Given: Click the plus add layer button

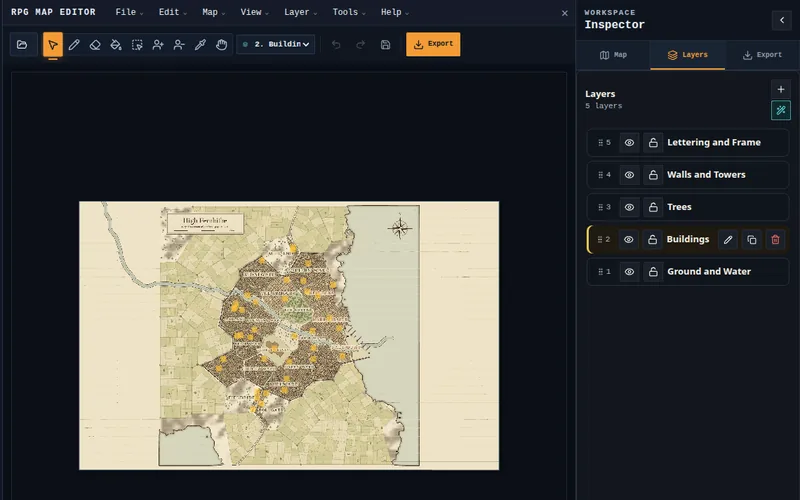Looking at the screenshot, I should 781,89.
